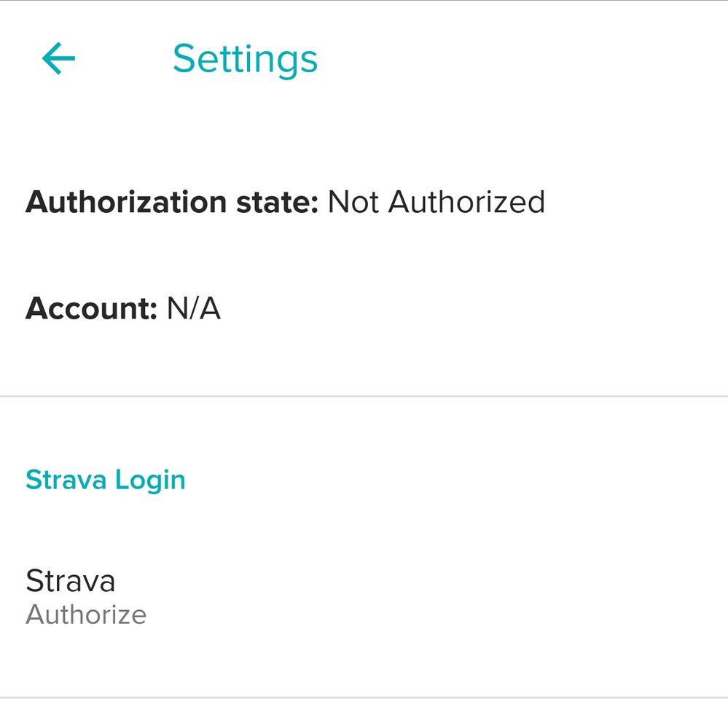Image resolution: width=728 pixels, height=710 pixels.
Task: Go back using the teal arrow icon
Action: pos(58,58)
